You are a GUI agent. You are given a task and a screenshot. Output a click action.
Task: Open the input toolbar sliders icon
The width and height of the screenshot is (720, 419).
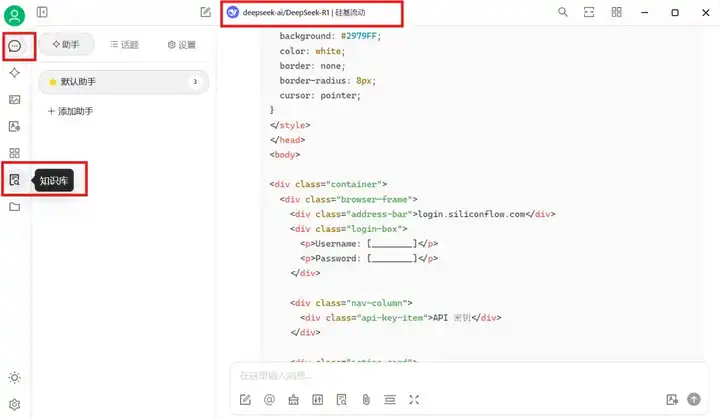(x=318, y=400)
